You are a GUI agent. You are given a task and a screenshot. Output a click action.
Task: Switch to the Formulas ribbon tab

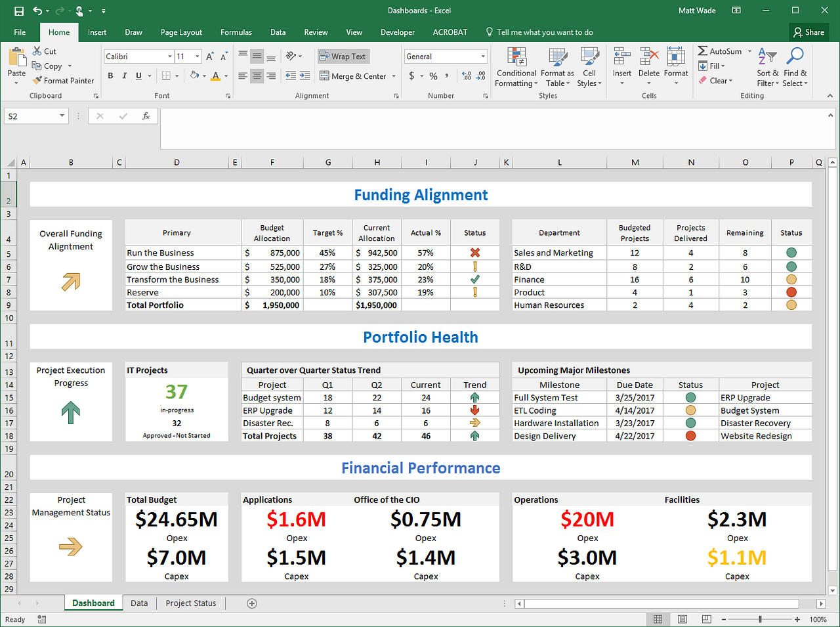coord(236,32)
